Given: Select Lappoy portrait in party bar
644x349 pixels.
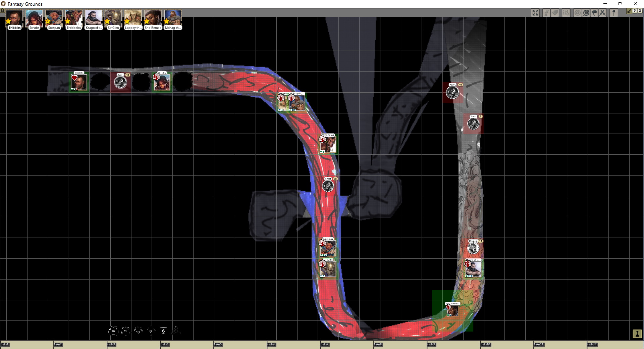Looking at the screenshot, I should (133, 19).
